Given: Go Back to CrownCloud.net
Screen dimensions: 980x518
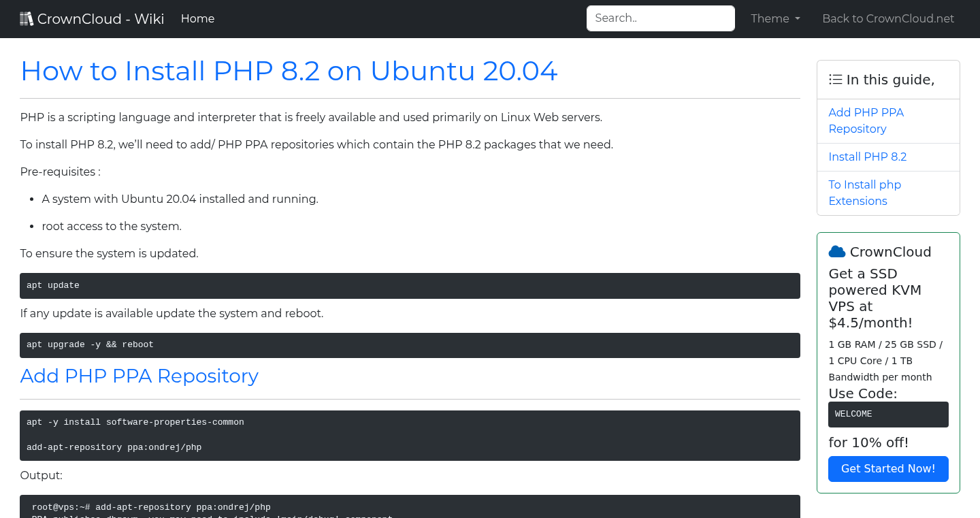Looking at the screenshot, I should (x=888, y=18).
